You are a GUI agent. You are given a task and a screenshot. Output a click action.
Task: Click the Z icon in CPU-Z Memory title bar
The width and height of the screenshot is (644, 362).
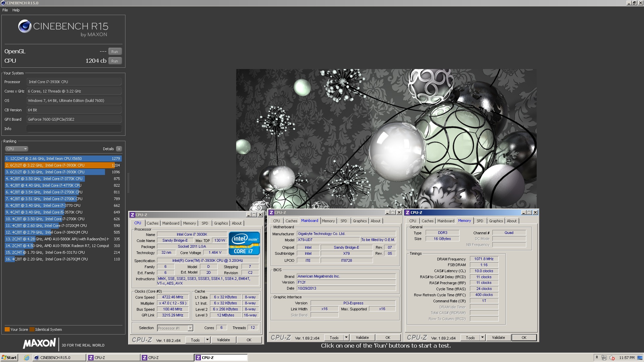pyautogui.click(x=408, y=213)
